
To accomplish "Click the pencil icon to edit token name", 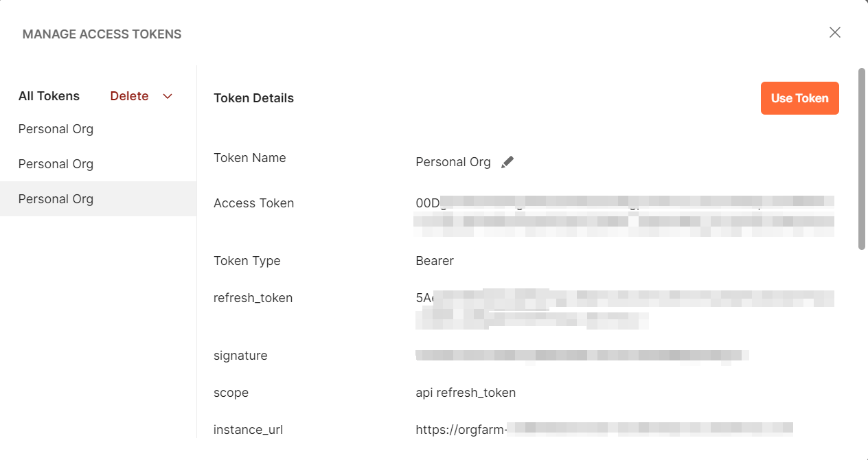I will point(507,162).
